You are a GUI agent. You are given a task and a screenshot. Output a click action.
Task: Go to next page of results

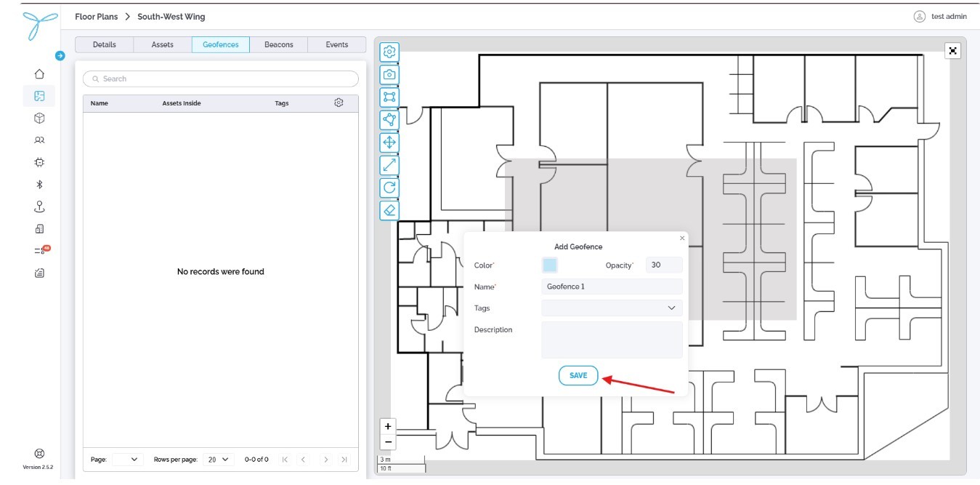point(325,460)
